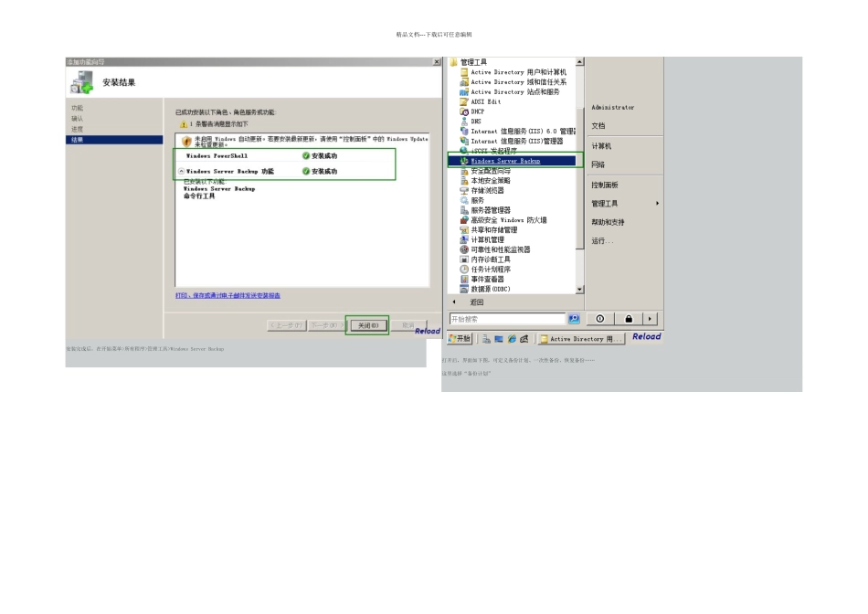The image size is (868, 614).
Task: Open 存储浏览器 entry
Action: tap(482, 190)
